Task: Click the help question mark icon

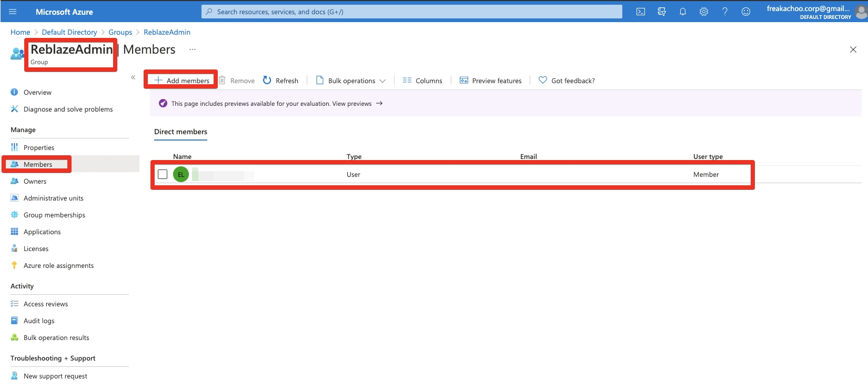Action: point(724,12)
